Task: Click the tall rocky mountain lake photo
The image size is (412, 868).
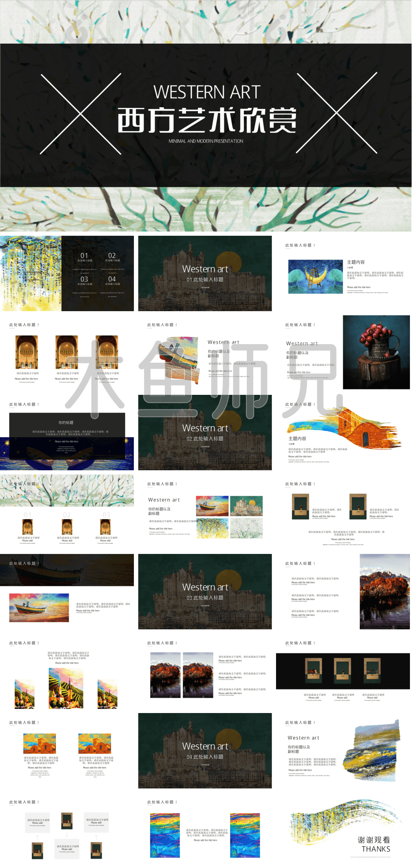Action: pyautogui.click(x=385, y=591)
